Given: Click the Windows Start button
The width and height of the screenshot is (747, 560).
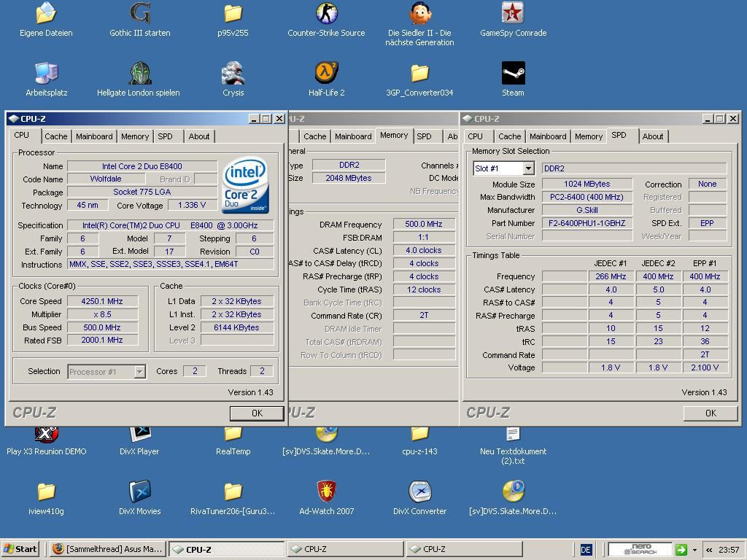Looking at the screenshot, I should point(20,549).
